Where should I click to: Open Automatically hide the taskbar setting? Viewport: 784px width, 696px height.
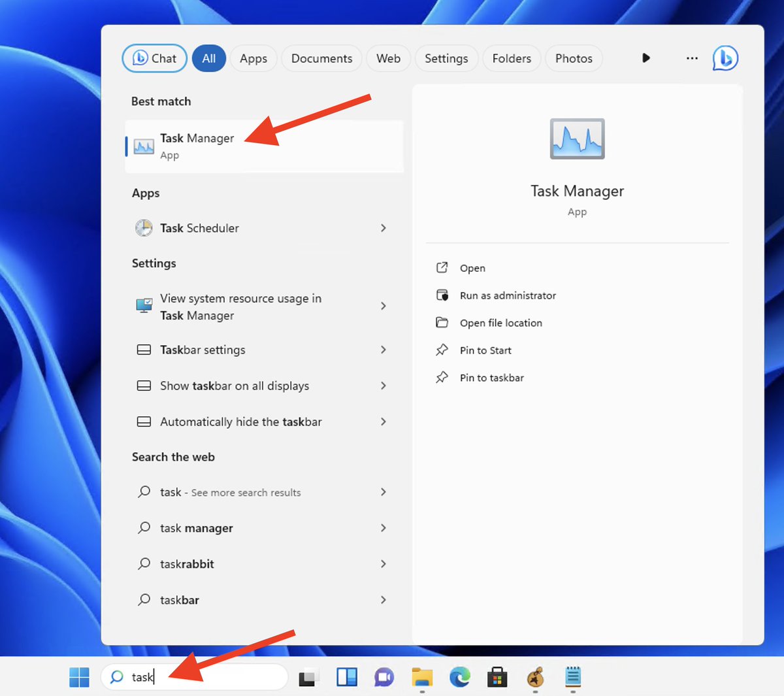(x=264, y=422)
